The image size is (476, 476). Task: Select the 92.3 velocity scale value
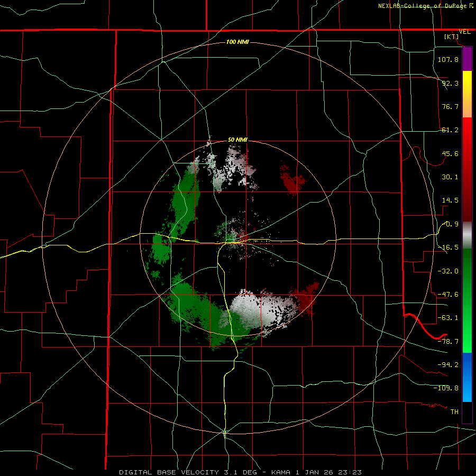tap(450, 83)
